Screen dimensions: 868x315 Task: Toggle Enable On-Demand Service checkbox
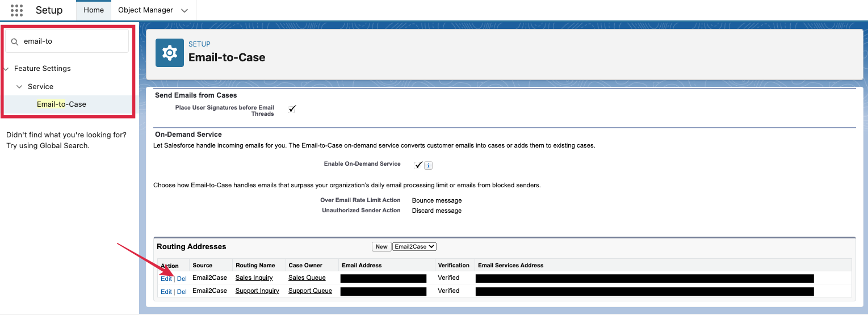click(x=419, y=165)
